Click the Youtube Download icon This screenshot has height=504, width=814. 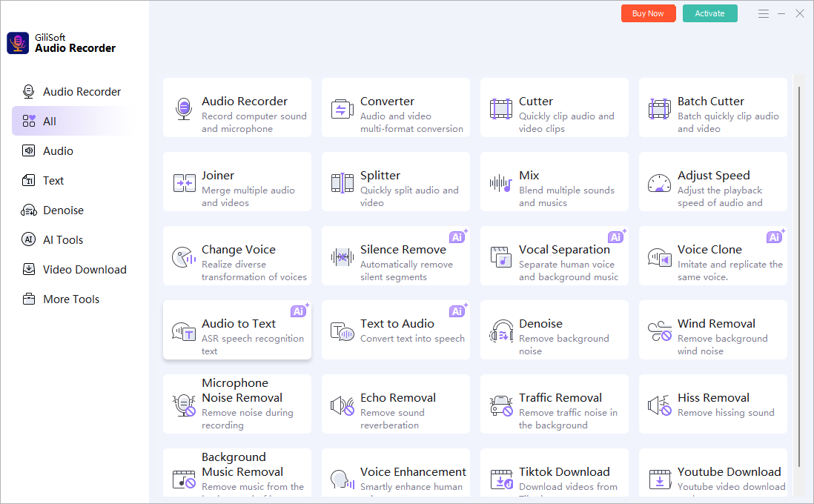tap(659, 480)
